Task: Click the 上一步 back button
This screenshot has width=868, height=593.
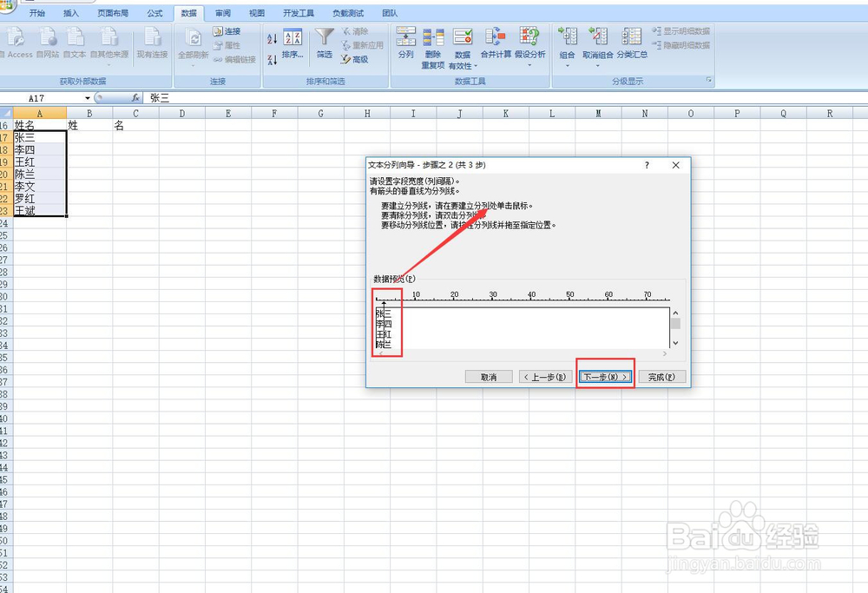Action: (x=545, y=377)
